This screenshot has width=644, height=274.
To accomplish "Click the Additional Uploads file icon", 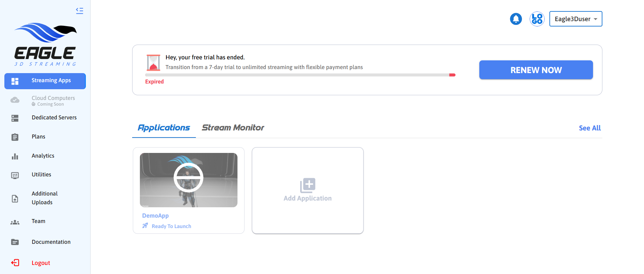I will tap(15, 199).
